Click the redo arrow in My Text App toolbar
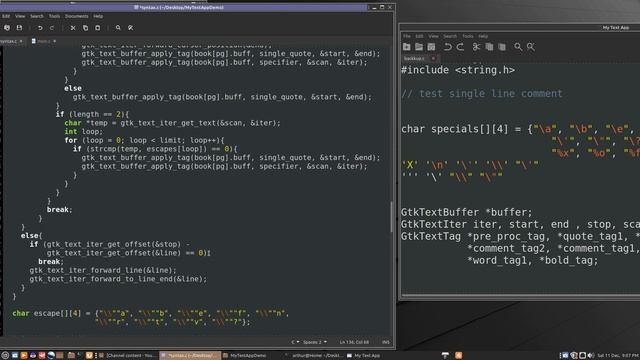640x360 pixels. click(x=460, y=47)
